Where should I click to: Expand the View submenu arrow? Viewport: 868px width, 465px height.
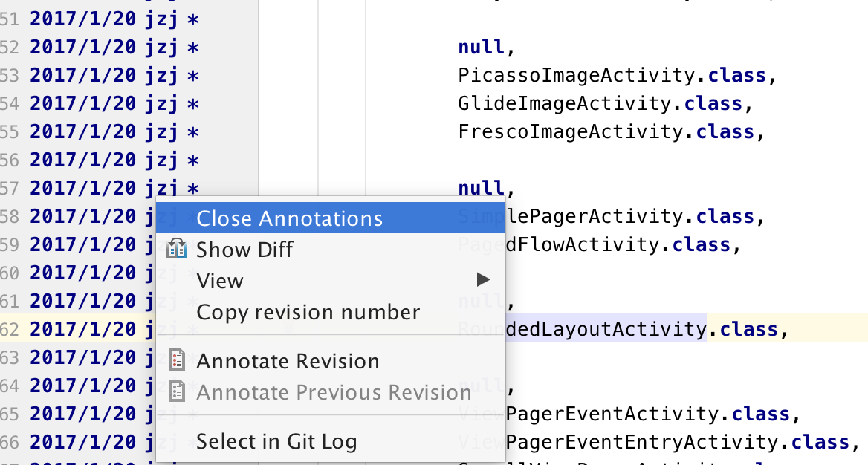[483, 280]
